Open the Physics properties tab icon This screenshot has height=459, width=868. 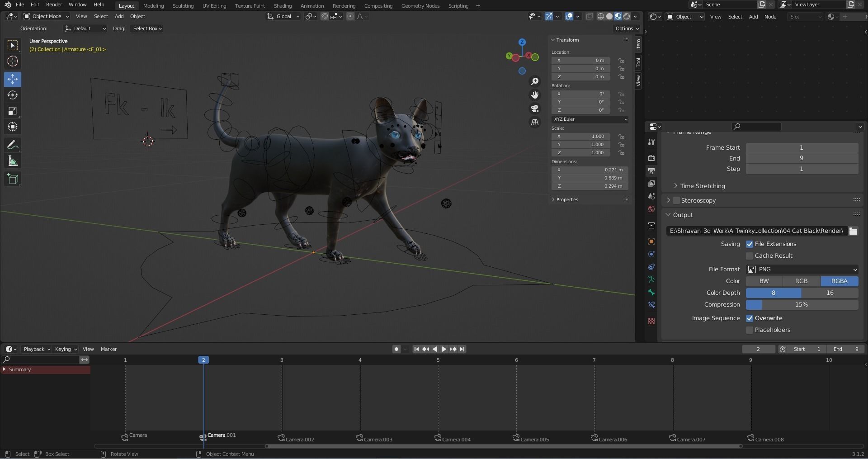pos(651,254)
